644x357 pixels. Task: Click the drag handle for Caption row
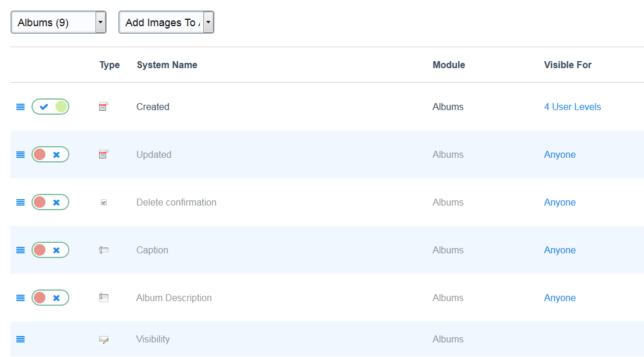tap(20, 250)
